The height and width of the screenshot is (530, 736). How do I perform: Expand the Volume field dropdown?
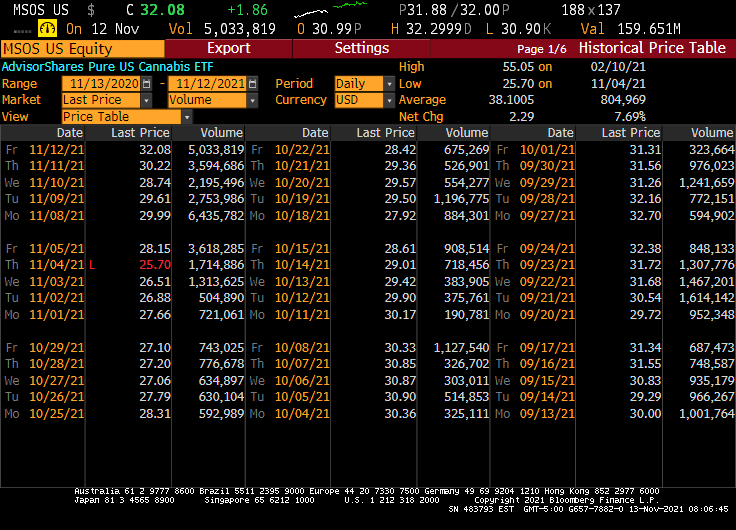[253, 100]
